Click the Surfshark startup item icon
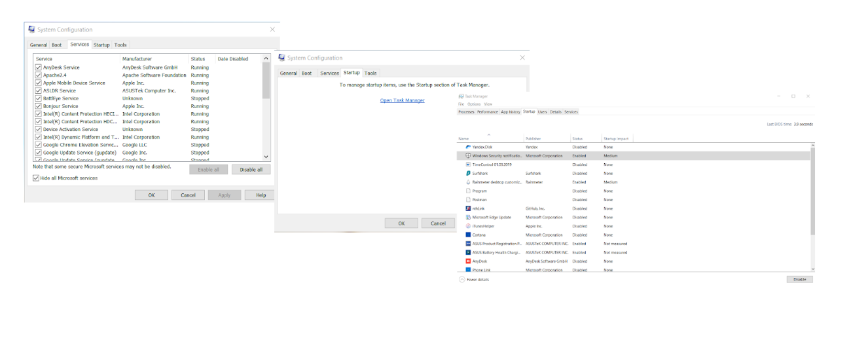868x346 pixels. coord(468,174)
